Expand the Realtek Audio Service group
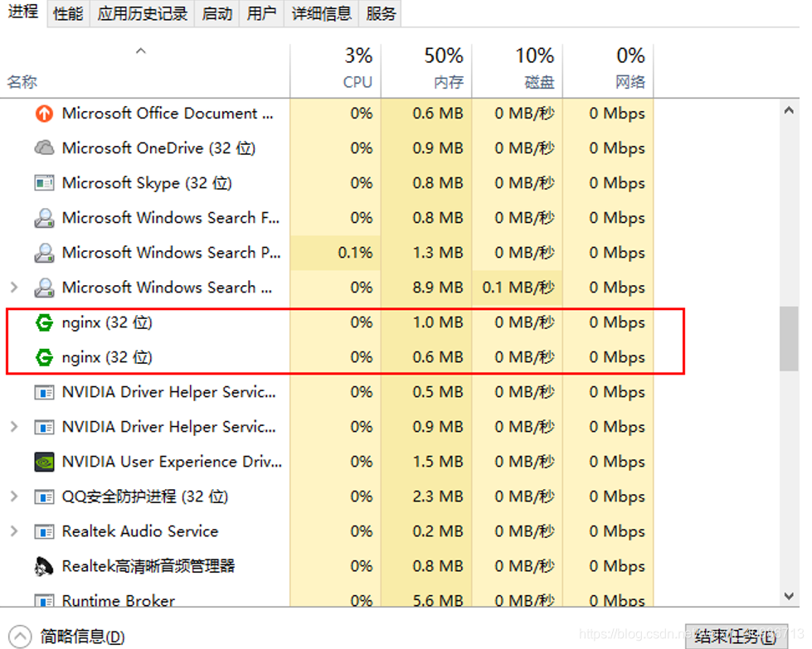The width and height of the screenshot is (812, 649). click(x=14, y=531)
